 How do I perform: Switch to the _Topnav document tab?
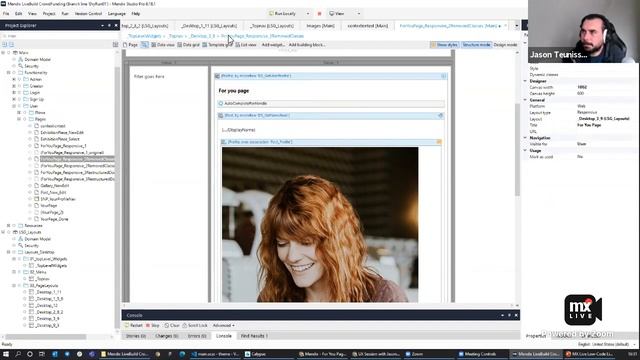tap(271, 26)
